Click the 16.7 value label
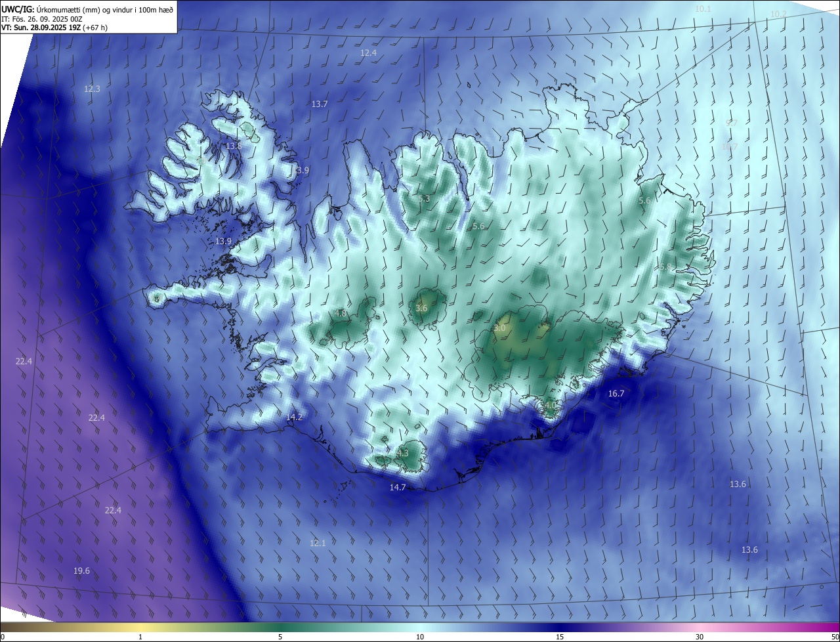 click(616, 393)
